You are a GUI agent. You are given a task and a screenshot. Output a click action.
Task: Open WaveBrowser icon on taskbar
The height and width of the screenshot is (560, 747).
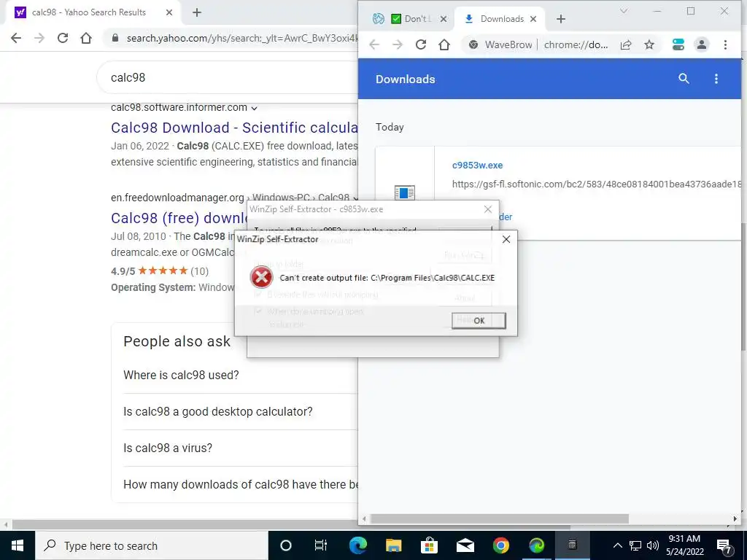[536, 545]
